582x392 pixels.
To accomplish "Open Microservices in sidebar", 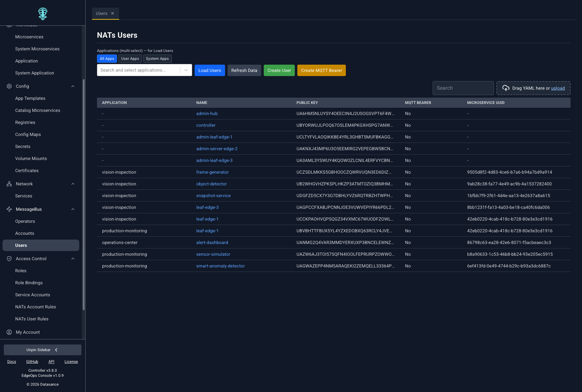I will [29, 37].
